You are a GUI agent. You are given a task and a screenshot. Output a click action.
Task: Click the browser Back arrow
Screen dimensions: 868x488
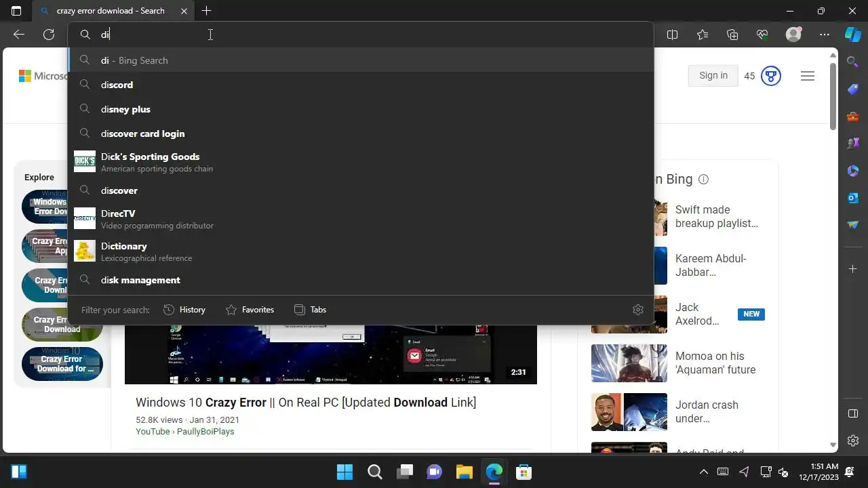[x=19, y=35]
